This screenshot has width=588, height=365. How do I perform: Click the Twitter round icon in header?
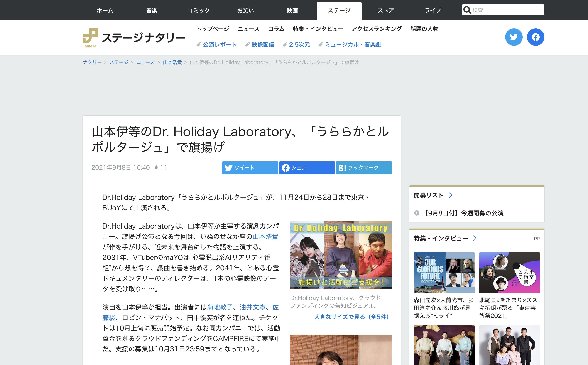[x=514, y=37]
